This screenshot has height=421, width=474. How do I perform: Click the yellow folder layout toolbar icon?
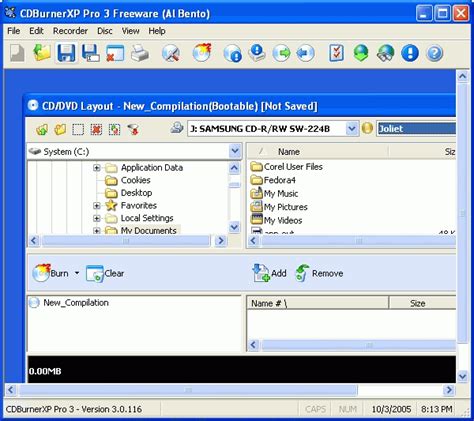tap(60, 129)
